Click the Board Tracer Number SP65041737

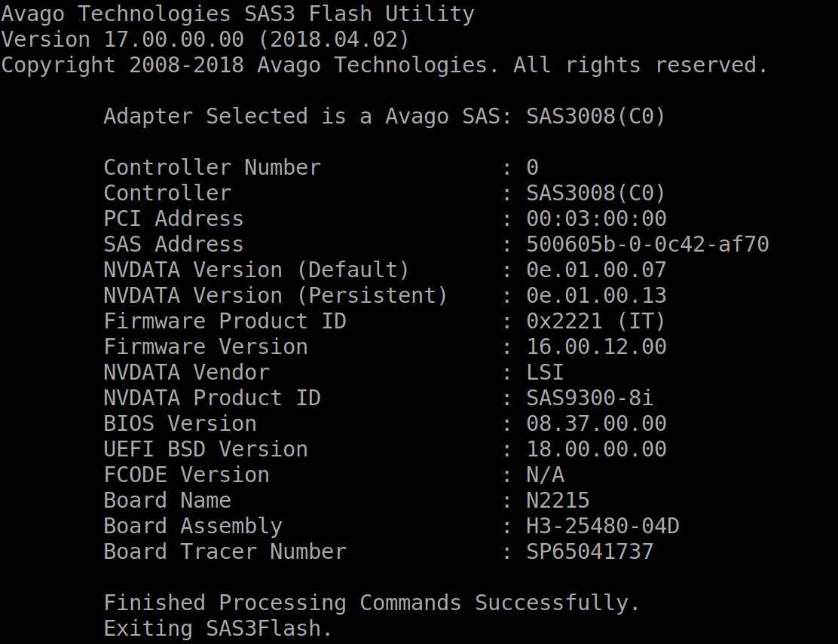click(x=589, y=551)
